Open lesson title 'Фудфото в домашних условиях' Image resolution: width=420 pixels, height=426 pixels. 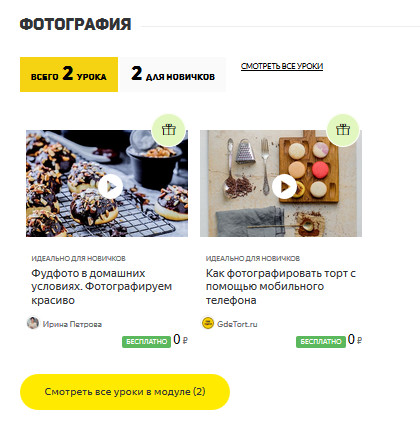pos(101,286)
